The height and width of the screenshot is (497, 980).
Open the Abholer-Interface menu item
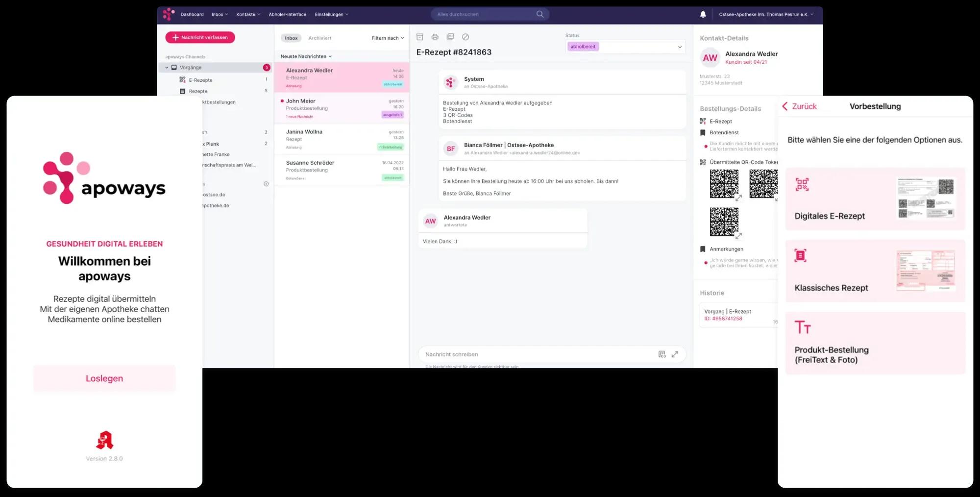pos(288,14)
